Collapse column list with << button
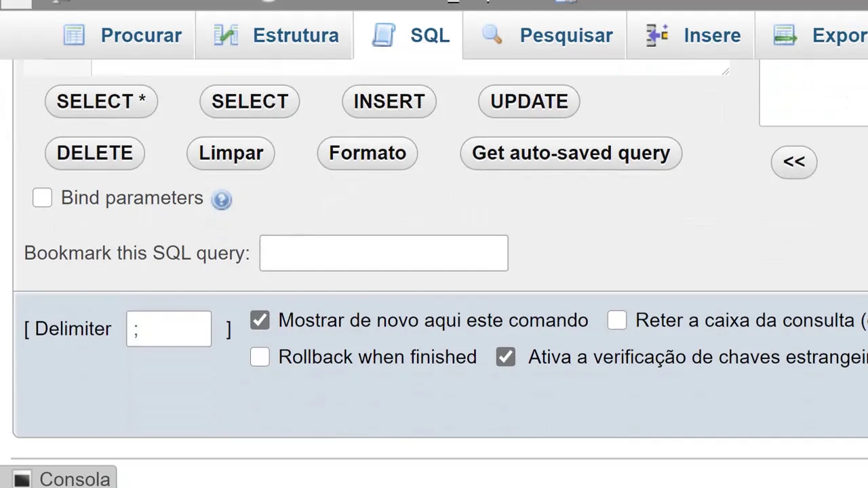 coord(794,162)
